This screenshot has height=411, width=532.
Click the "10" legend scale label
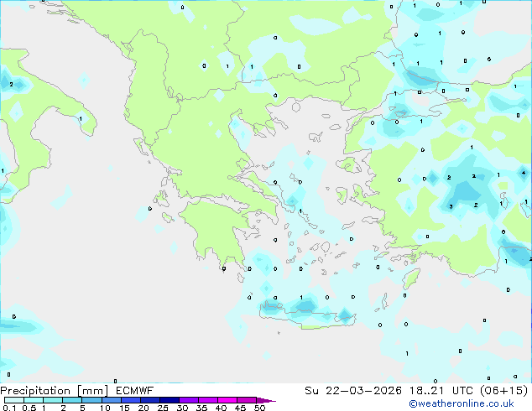pyautogui.click(x=105, y=408)
